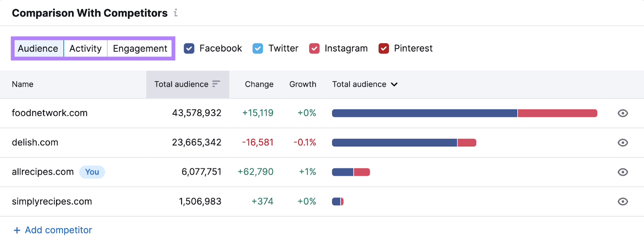Click the delish.com competitor name
This screenshot has width=644, height=249.
pos(35,142)
